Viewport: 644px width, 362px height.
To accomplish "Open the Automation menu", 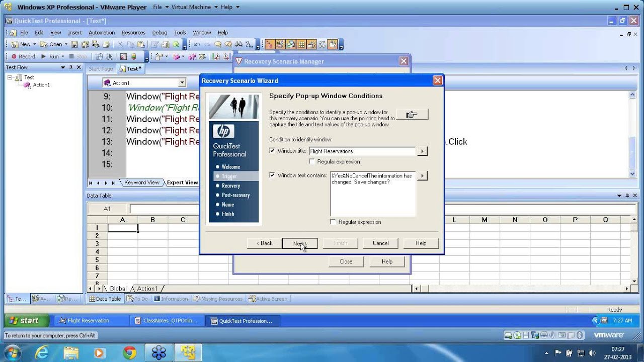I will pyautogui.click(x=102, y=33).
